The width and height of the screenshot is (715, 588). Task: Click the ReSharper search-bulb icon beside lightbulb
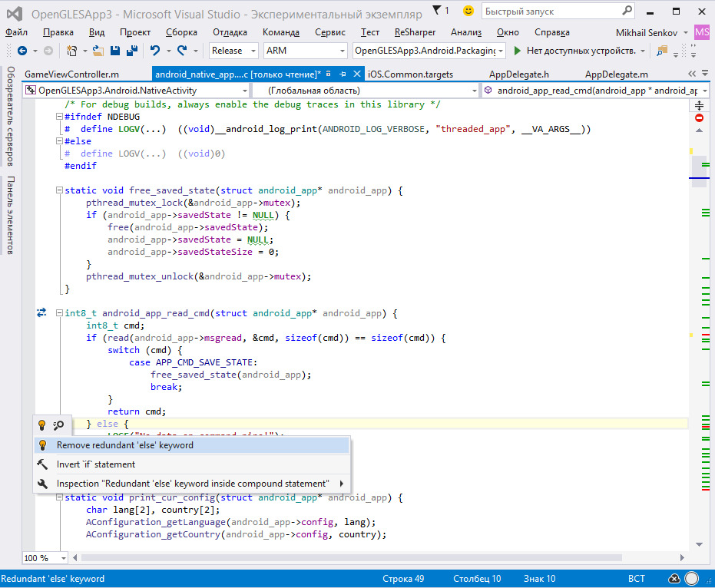pyautogui.click(x=59, y=425)
